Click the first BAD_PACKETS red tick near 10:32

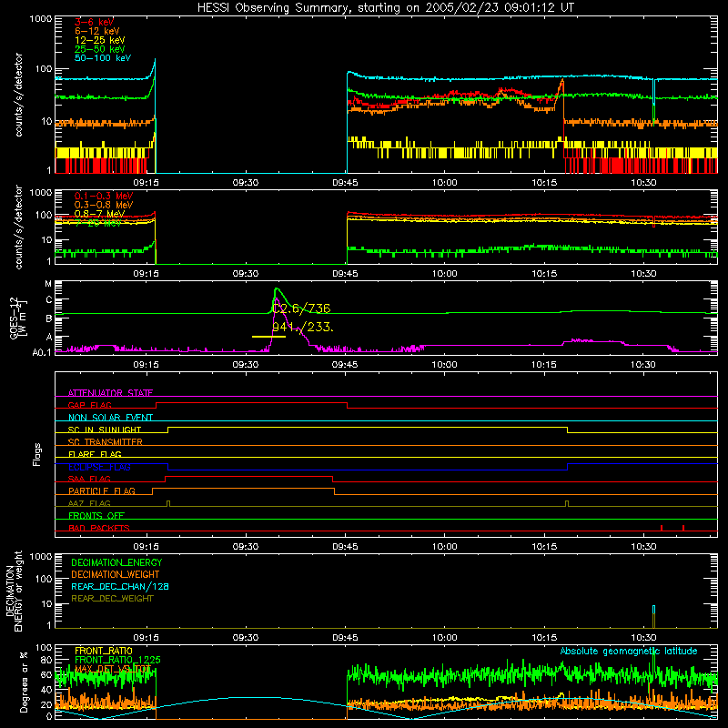tap(662, 528)
